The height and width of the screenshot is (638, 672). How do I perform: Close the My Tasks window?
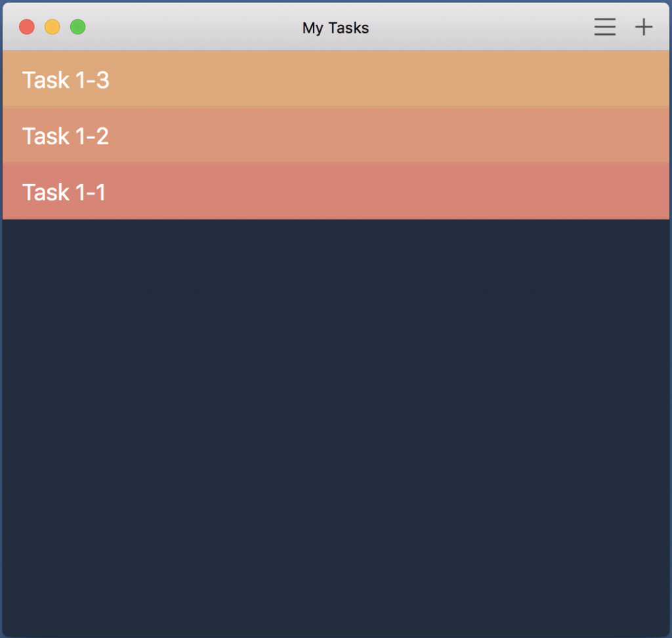(x=26, y=27)
